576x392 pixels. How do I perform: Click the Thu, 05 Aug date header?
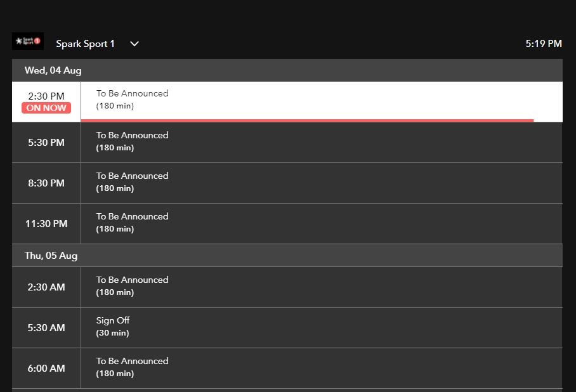click(51, 256)
